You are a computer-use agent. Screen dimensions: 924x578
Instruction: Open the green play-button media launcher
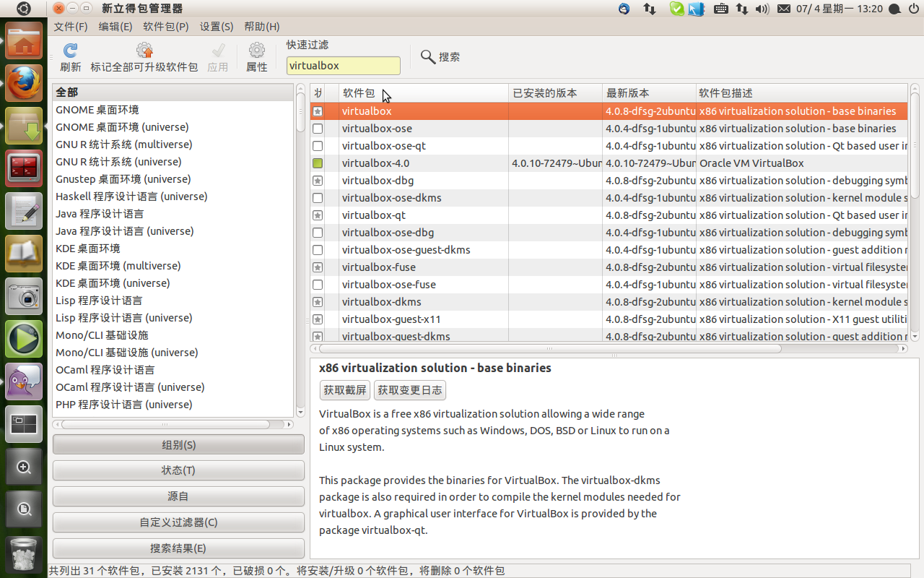tap(24, 339)
